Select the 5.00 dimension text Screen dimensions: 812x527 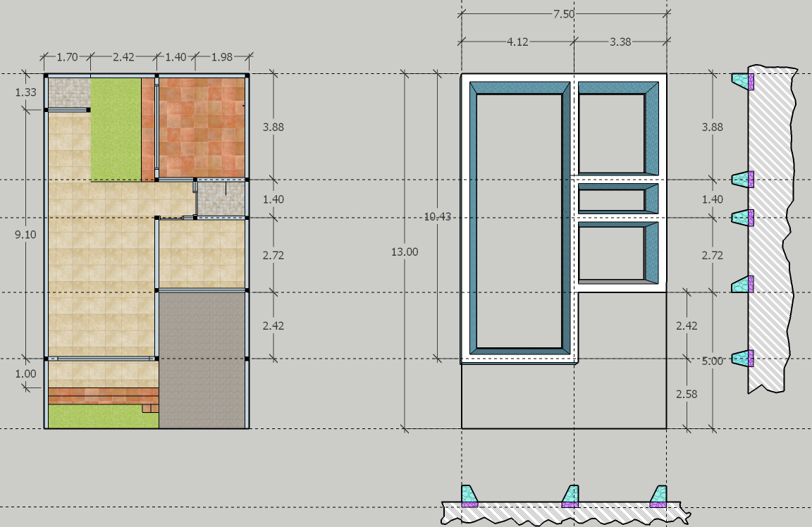click(x=713, y=361)
